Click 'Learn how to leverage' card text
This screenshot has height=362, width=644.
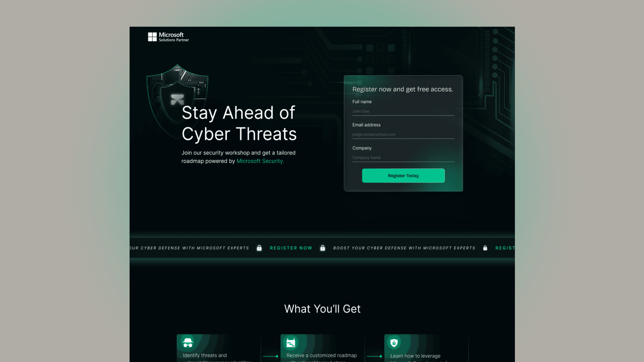pyautogui.click(x=415, y=356)
